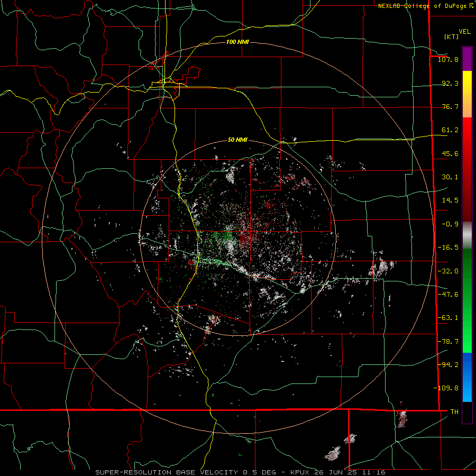Click the 14.5 velocity scale value
The image size is (476, 476).
coord(450,200)
